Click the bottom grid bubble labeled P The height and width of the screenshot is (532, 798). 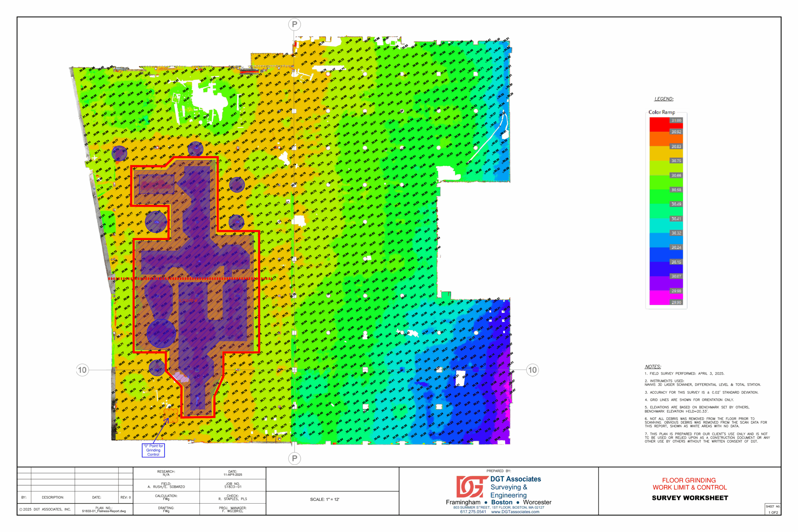click(x=295, y=458)
